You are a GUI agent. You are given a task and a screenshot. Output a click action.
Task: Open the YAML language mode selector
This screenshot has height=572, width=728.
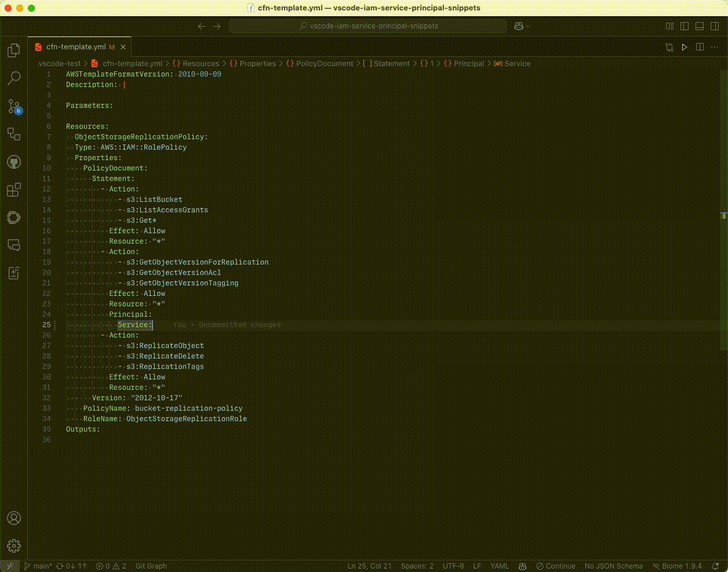499,566
